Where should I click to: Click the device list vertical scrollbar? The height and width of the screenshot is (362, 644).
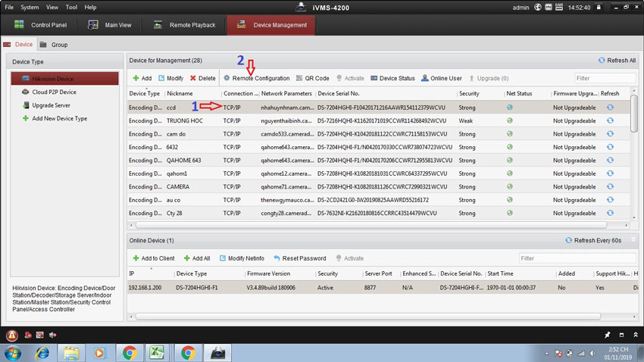coord(634,114)
